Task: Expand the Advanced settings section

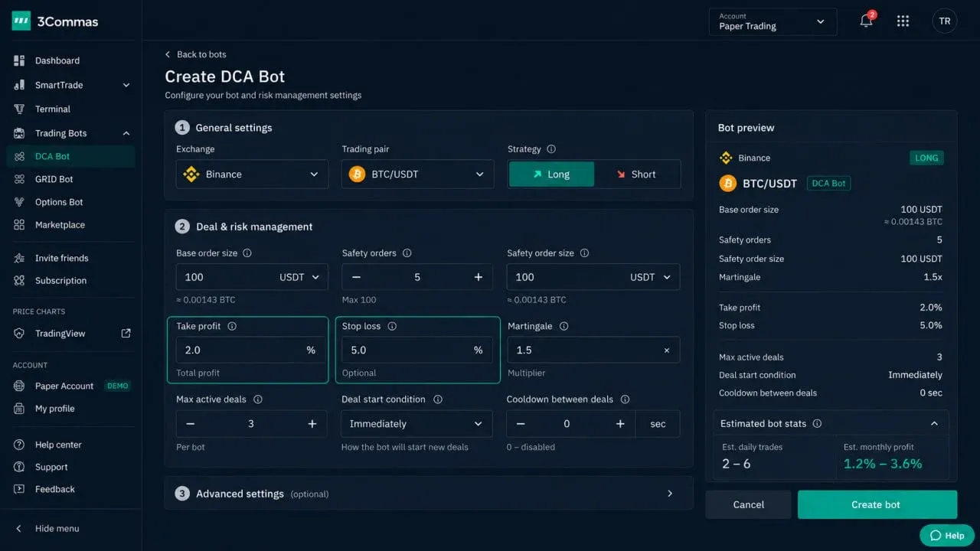Action: tap(429, 494)
